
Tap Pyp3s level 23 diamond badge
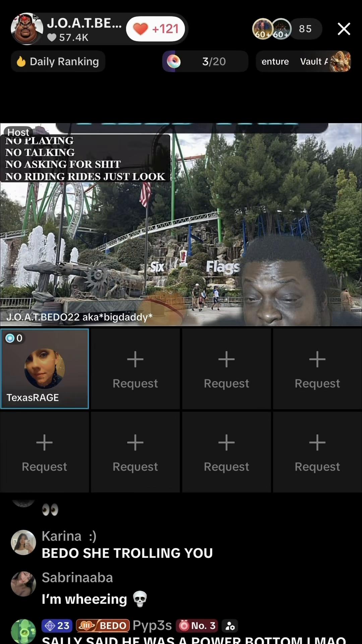coord(57,626)
